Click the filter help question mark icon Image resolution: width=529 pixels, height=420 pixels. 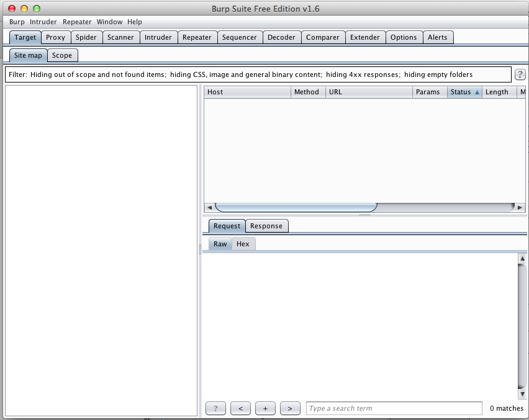[x=520, y=75]
